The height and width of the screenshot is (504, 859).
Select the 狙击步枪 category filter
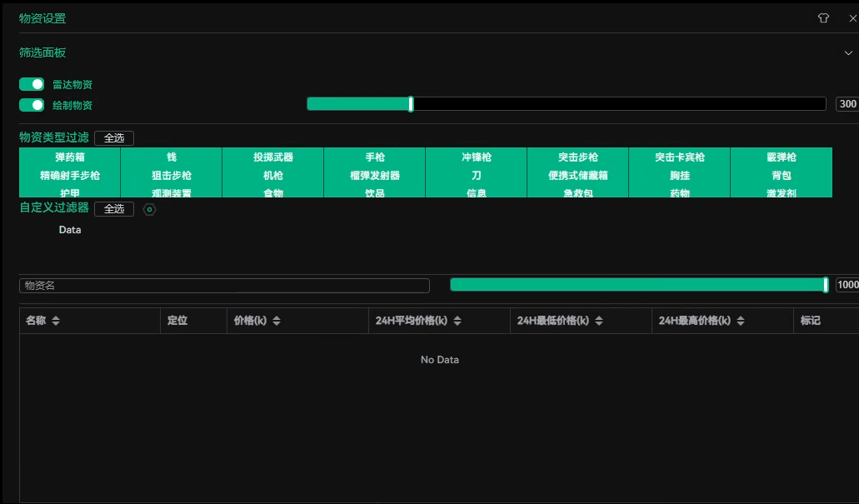pos(172,176)
